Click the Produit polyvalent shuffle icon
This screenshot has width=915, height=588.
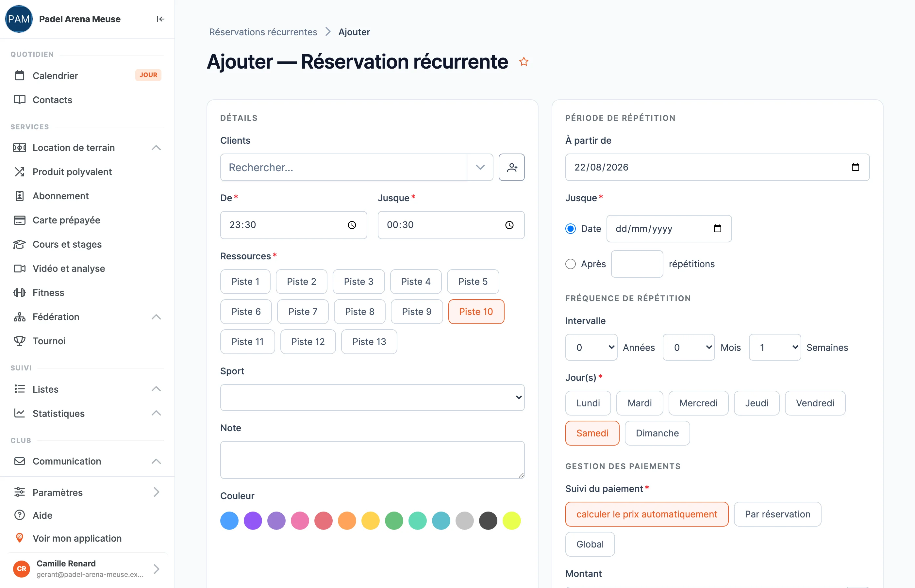20,172
